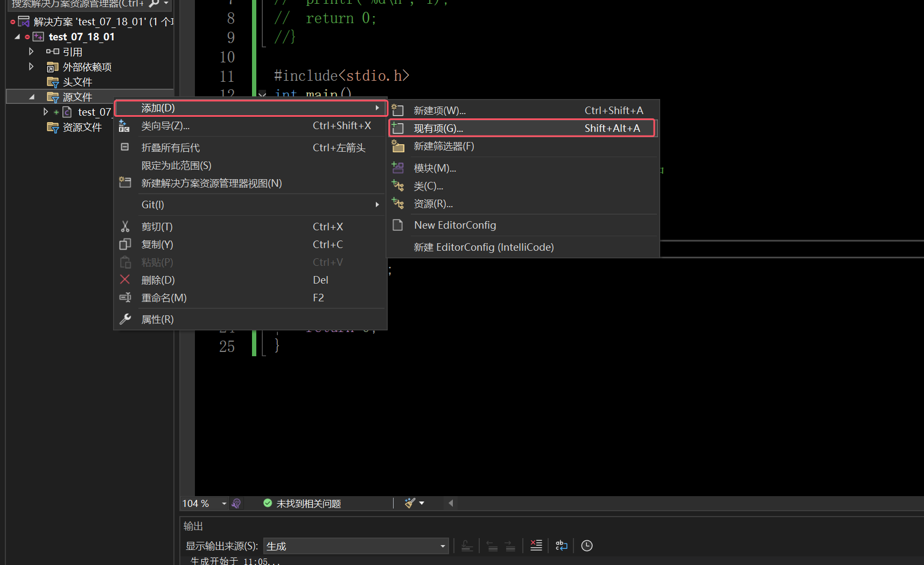Open the 添加(D) submenu
The width and height of the screenshot is (924, 565).
(x=251, y=108)
